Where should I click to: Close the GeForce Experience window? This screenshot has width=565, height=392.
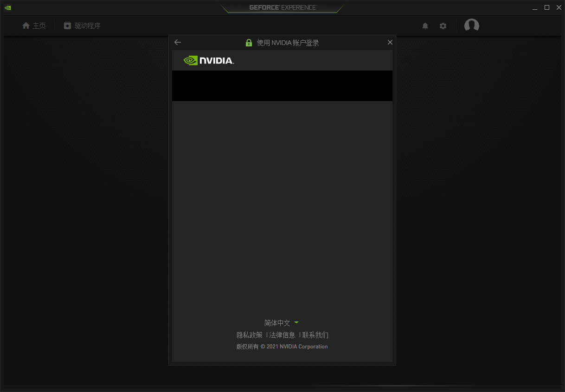[559, 7]
